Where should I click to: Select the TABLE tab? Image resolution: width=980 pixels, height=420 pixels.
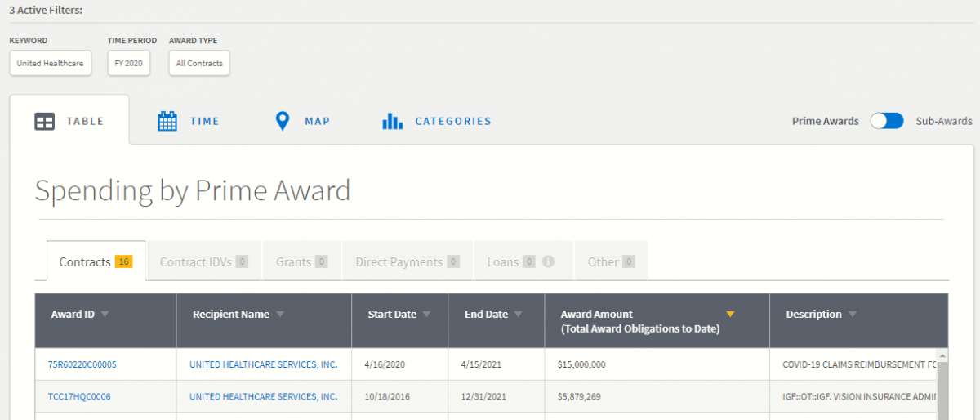point(69,121)
